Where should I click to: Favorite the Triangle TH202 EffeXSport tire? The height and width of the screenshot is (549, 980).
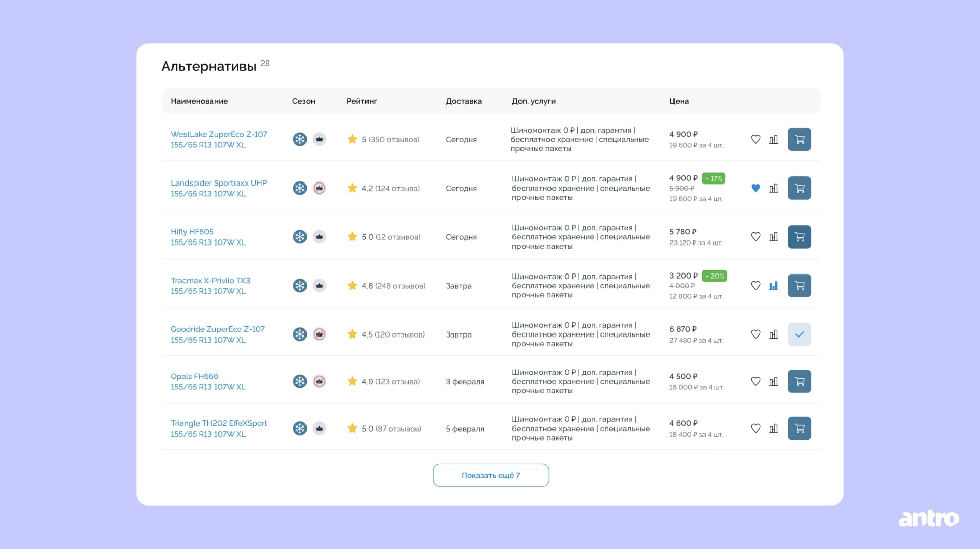756,429
